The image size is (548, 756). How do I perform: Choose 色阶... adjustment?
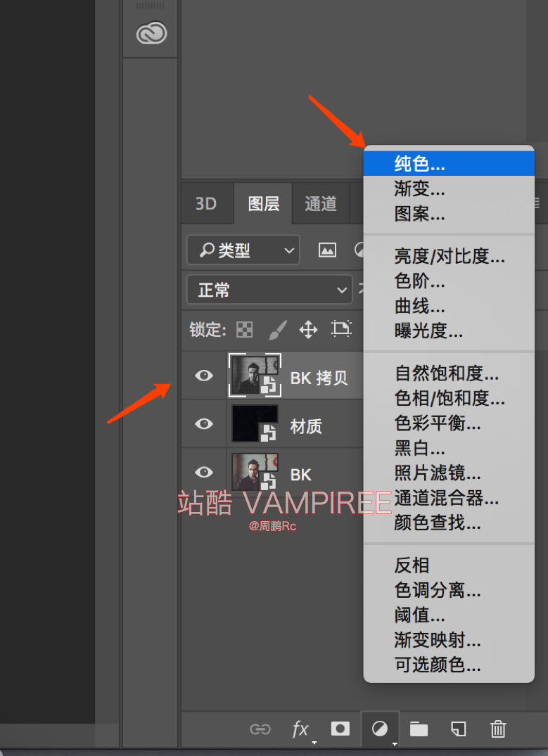click(449, 281)
